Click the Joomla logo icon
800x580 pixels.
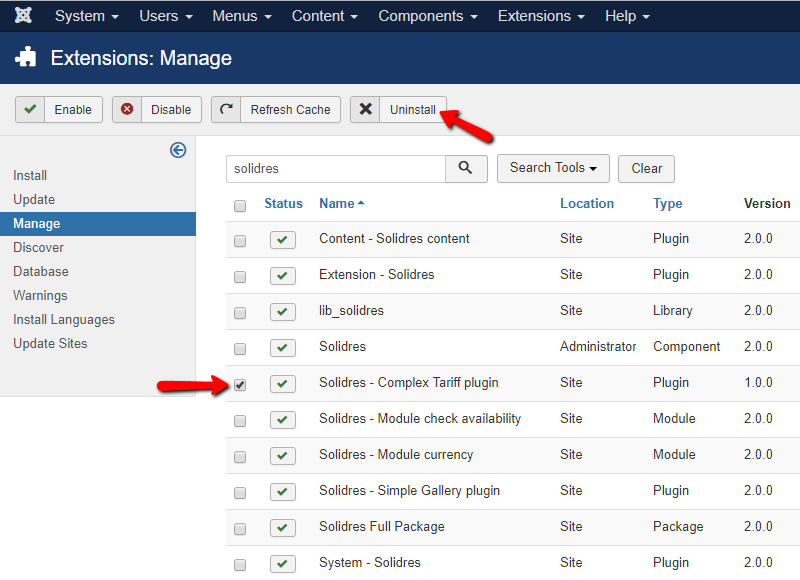point(23,16)
